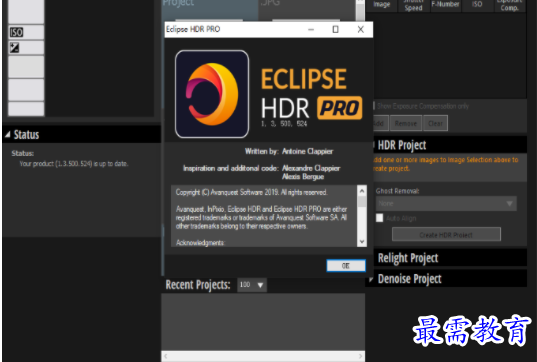
Task: Expand the Relight Project section
Action: (x=408, y=258)
